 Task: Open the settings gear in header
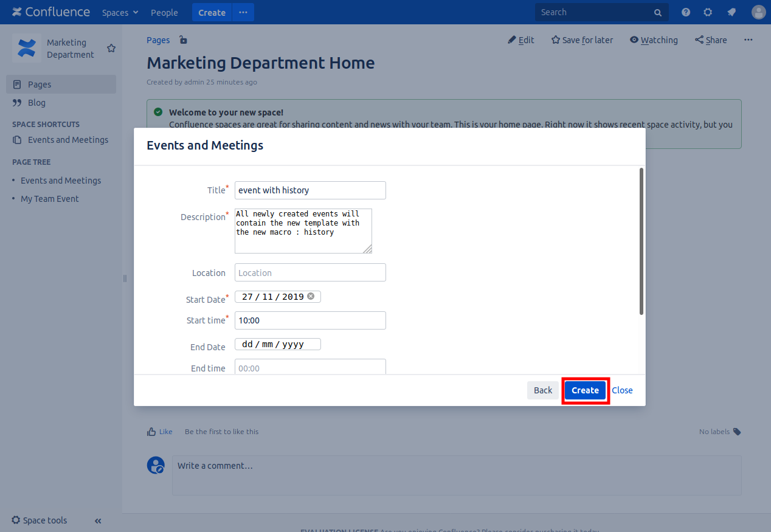[708, 12]
